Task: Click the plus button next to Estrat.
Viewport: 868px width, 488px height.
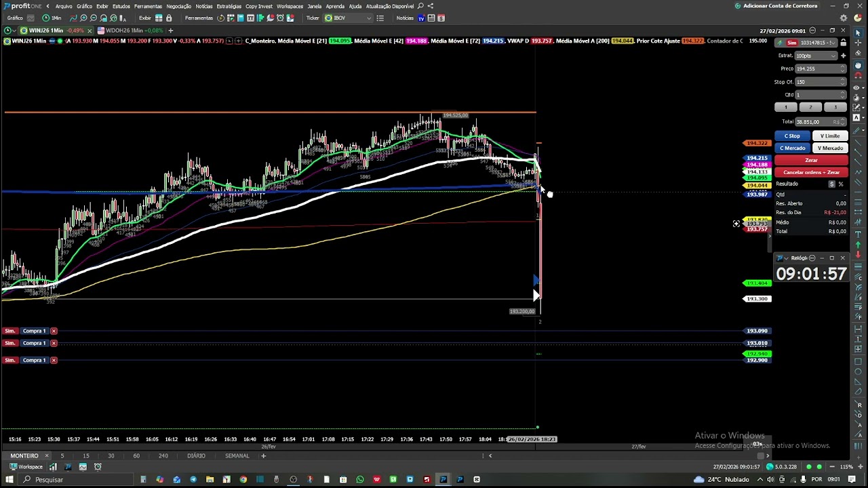Action: [x=843, y=56]
